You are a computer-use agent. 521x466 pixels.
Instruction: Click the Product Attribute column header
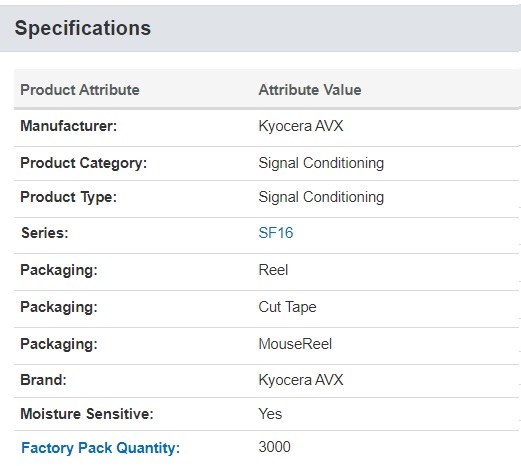[80, 90]
